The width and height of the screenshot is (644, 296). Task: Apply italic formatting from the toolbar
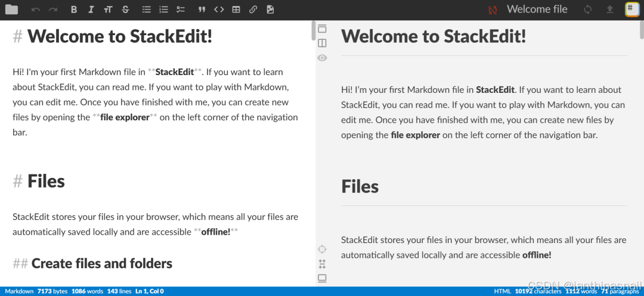[91, 10]
